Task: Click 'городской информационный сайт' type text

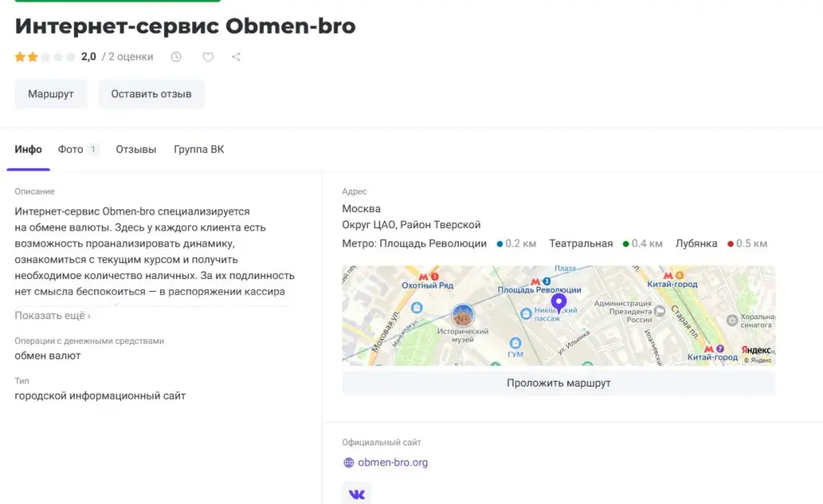Action: (x=100, y=395)
